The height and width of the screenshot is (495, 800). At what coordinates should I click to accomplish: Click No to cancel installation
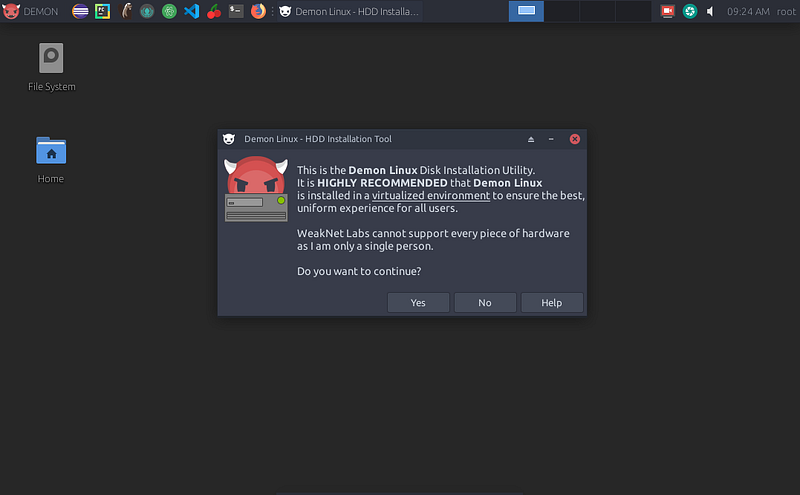point(485,303)
